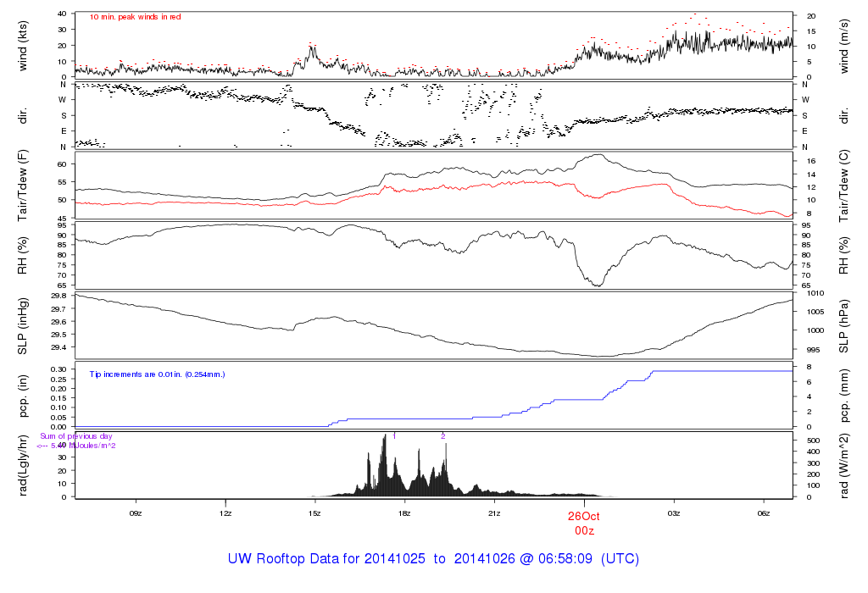Click the '03z' time axis tick
Viewport: 868px width, 593px height.
pos(674,513)
